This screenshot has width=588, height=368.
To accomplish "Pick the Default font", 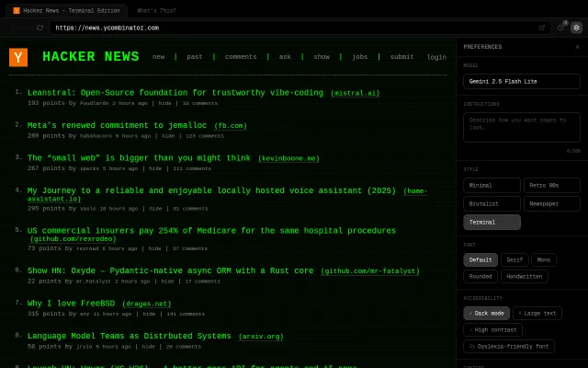I will coord(481,259).
